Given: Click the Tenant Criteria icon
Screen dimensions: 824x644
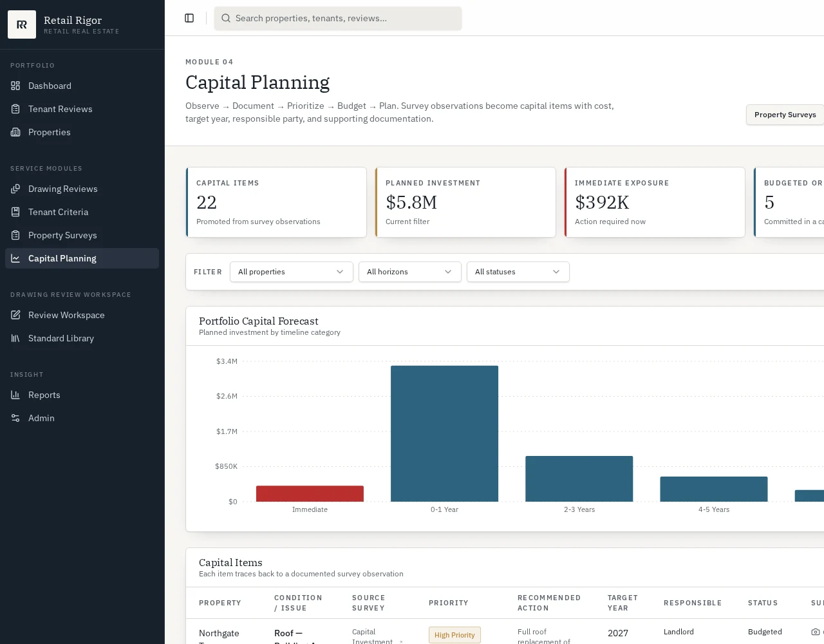Looking at the screenshot, I should (x=15, y=212).
